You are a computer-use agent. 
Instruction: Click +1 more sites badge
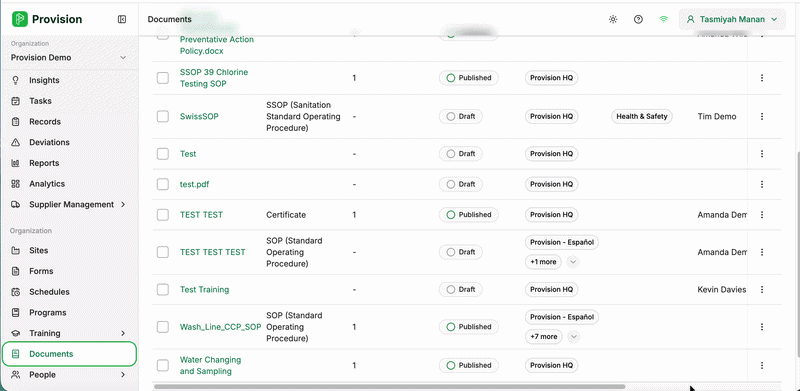point(543,262)
